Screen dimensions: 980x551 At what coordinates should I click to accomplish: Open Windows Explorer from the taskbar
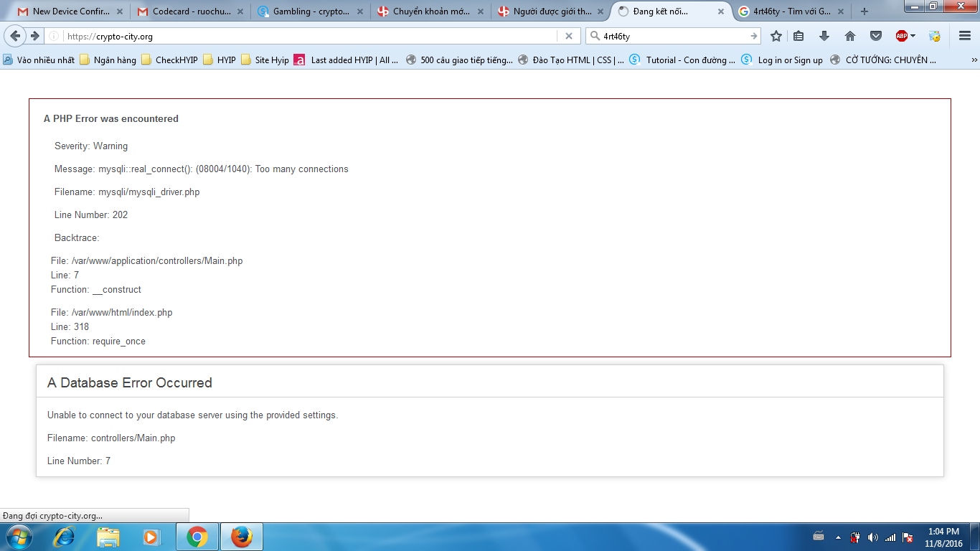pyautogui.click(x=108, y=537)
